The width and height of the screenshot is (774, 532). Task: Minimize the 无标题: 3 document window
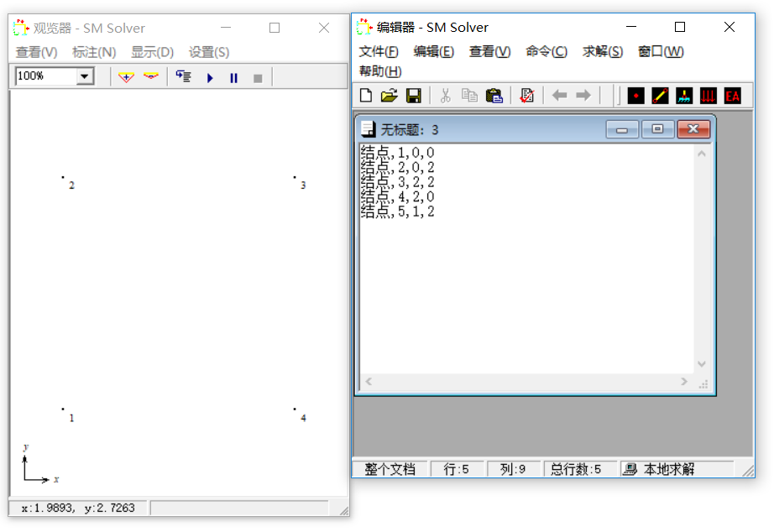[622, 129]
